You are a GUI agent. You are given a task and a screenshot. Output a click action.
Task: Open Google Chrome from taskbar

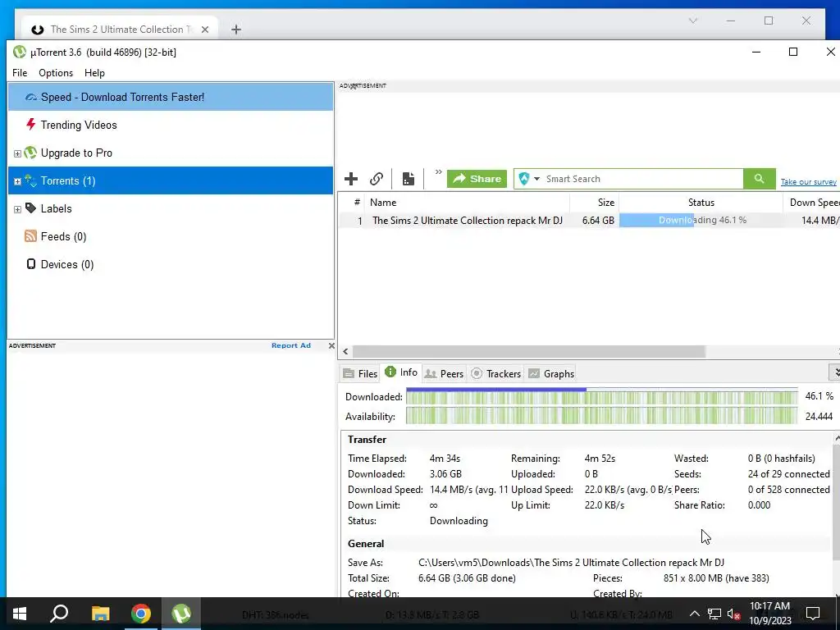click(x=141, y=614)
